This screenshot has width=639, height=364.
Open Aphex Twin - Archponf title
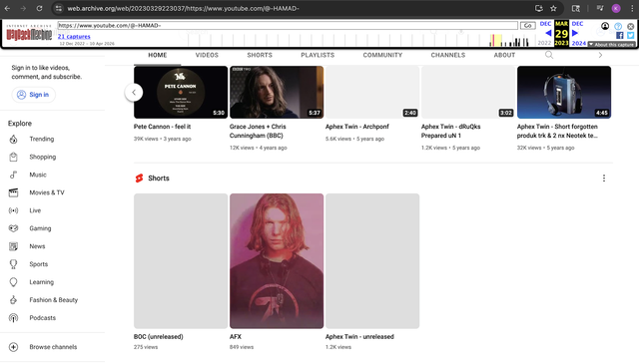(357, 127)
